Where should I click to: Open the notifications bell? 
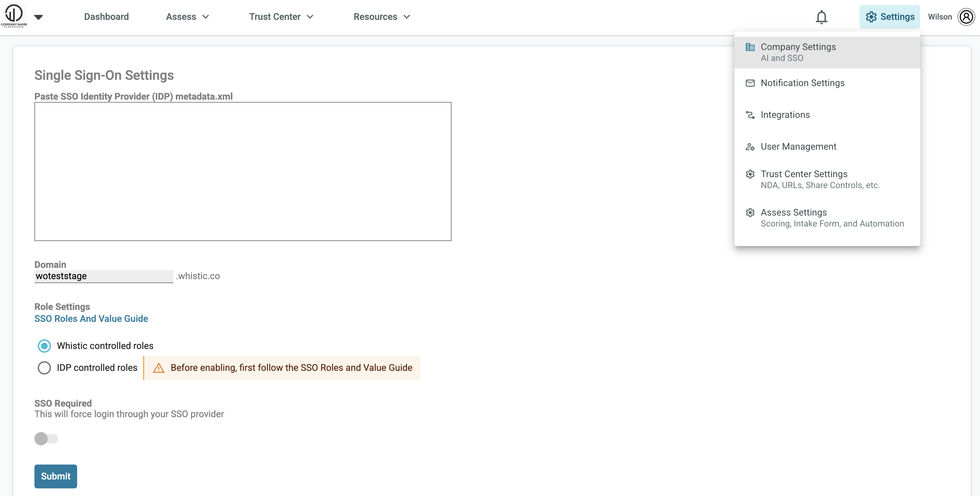pyautogui.click(x=821, y=17)
